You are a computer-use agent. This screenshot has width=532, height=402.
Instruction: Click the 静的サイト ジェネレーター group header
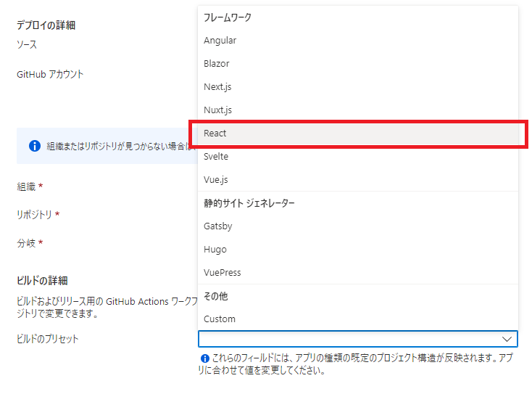249,203
